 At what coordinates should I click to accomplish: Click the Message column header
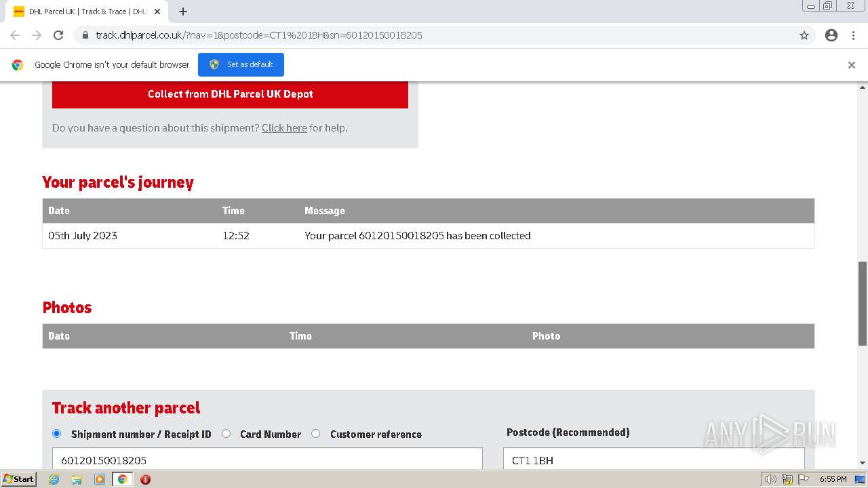click(325, 211)
